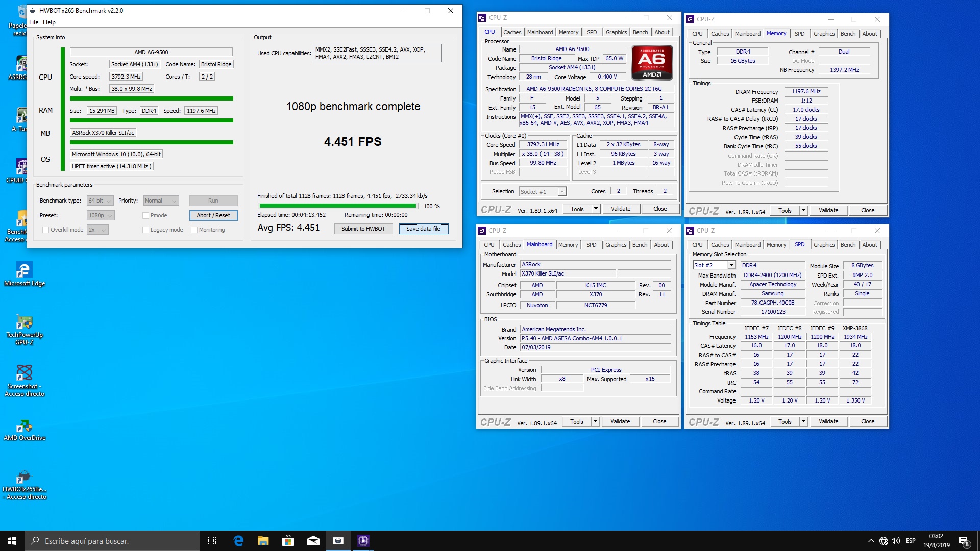Click BIOS Version P5.40 value
Screen dimensions: 980x551
pos(595,338)
